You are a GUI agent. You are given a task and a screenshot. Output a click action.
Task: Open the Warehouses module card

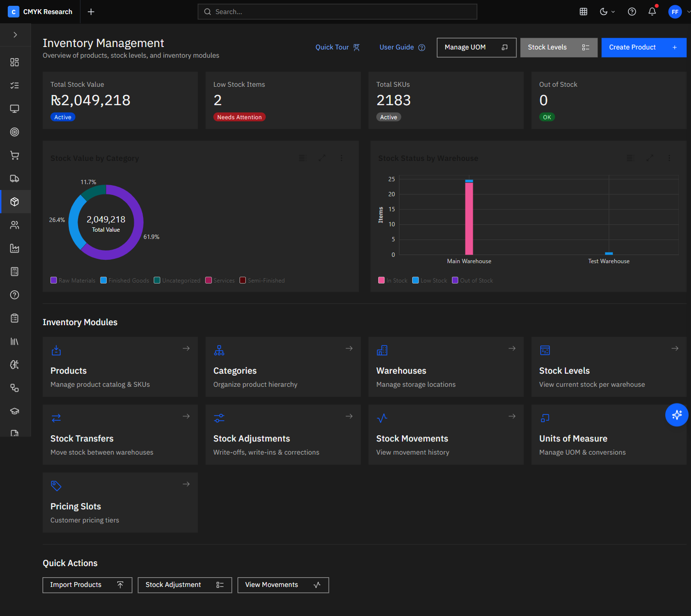(446, 367)
